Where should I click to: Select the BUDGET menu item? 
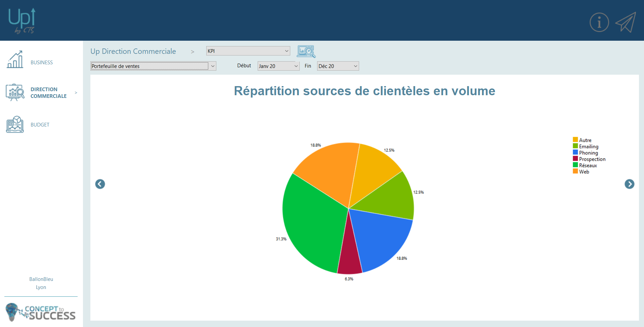pyautogui.click(x=40, y=125)
